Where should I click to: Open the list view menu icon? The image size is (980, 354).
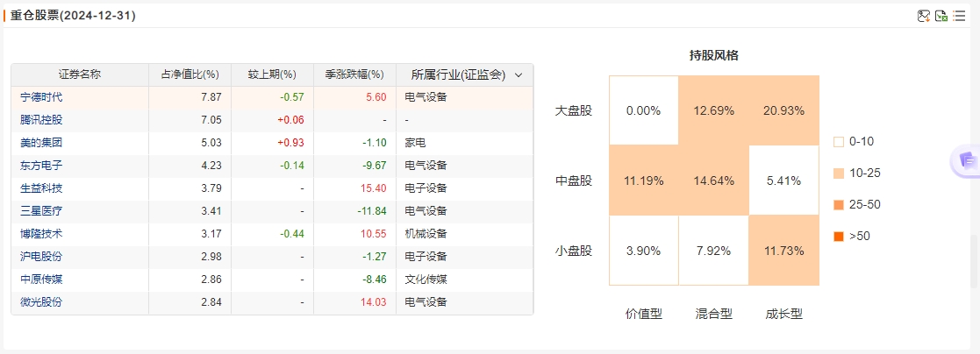pyautogui.click(x=959, y=17)
